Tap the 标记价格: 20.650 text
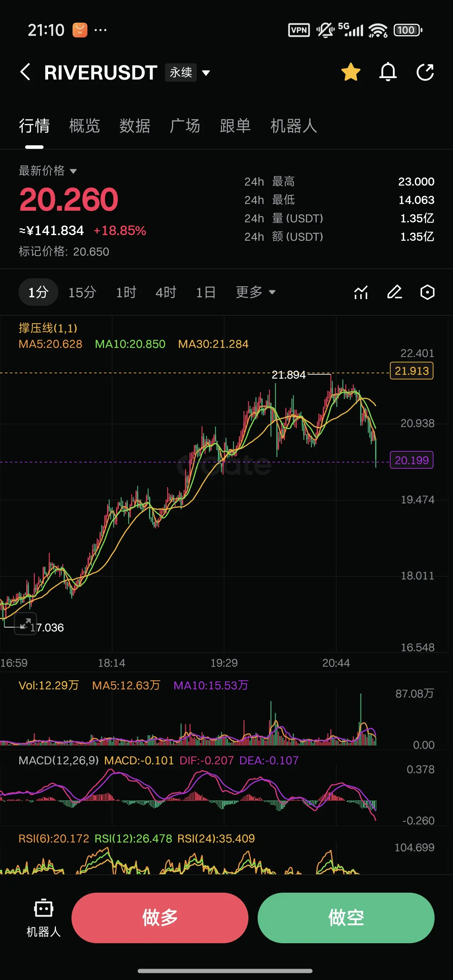This screenshot has height=980, width=453. click(x=64, y=251)
